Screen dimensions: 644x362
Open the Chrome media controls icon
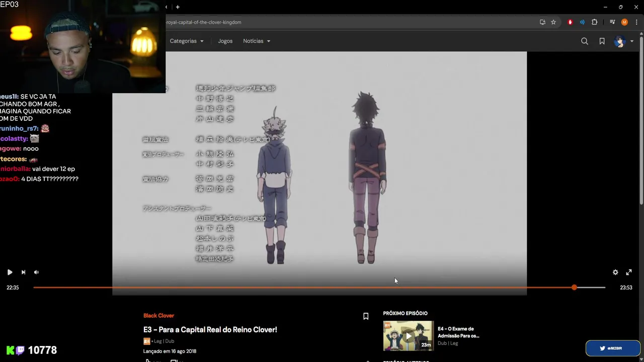point(612,22)
